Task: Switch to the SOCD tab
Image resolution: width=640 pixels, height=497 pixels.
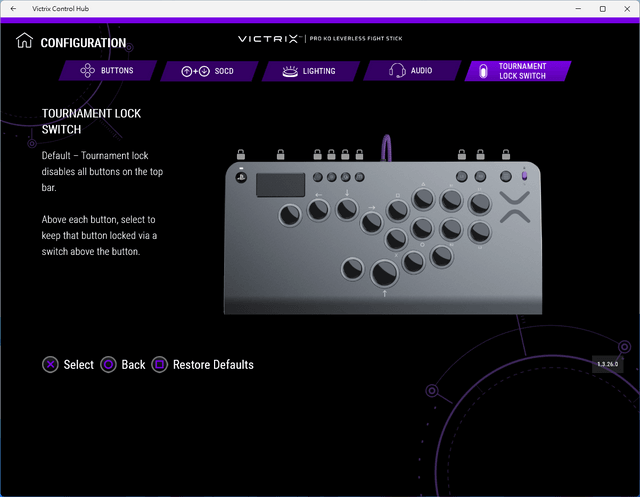Action: 209,71
